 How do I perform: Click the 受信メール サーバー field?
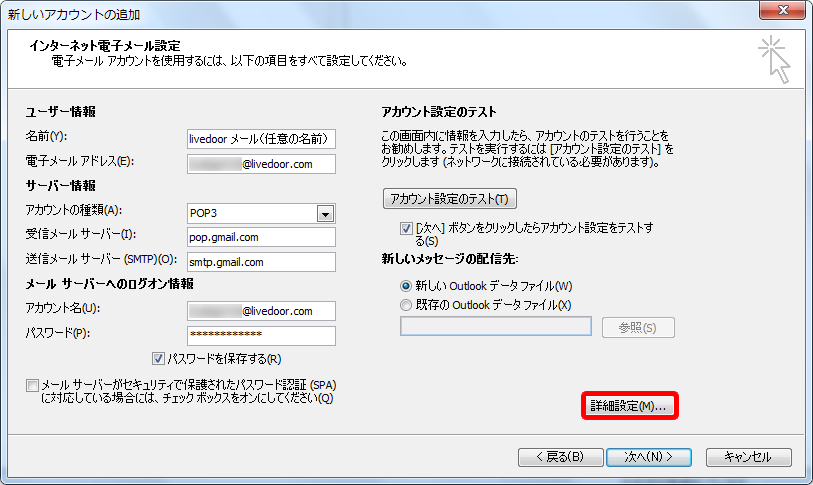click(x=261, y=237)
